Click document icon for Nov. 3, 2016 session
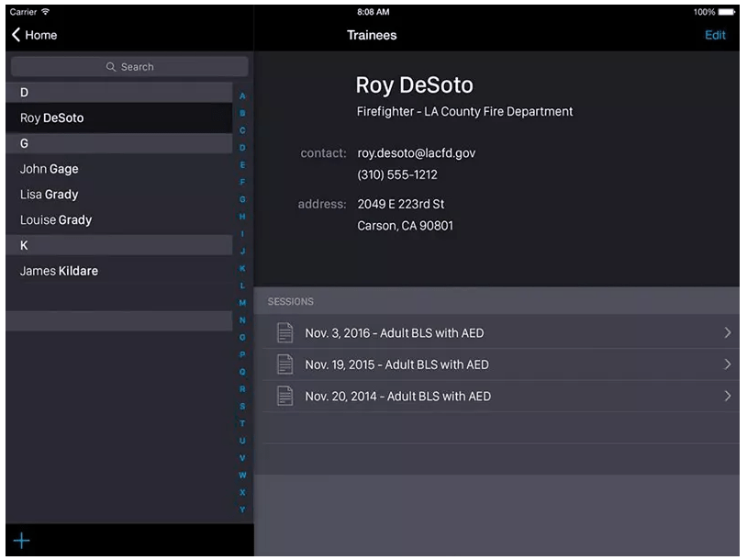The image size is (747, 560). pyautogui.click(x=285, y=333)
